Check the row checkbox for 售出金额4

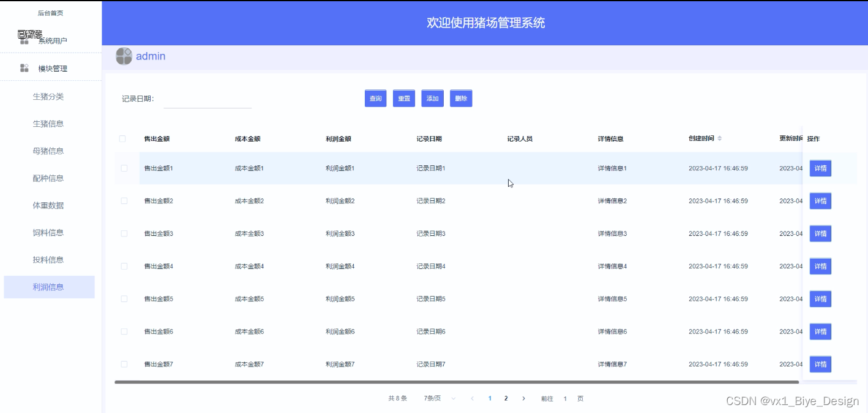click(x=124, y=266)
